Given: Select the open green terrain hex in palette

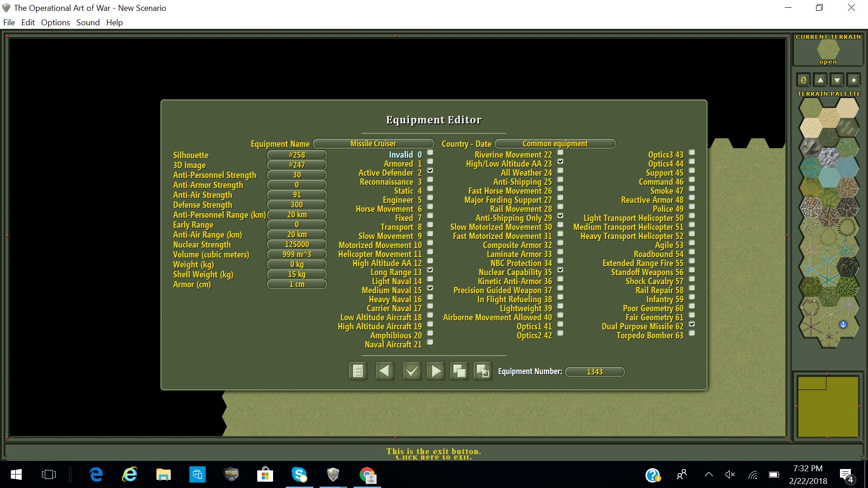Looking at the screenshot, I should coord(811,108).
